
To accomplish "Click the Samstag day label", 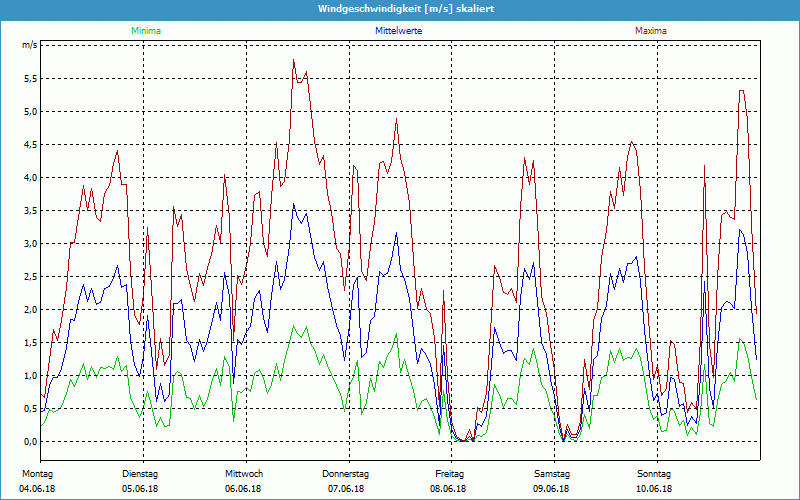I will (x=552, y=474).
